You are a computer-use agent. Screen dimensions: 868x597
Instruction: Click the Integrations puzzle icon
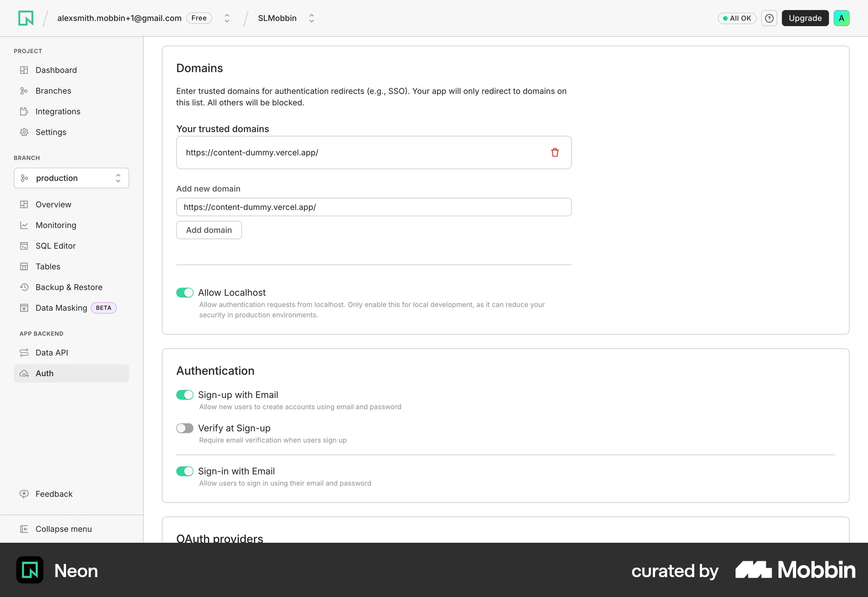click(24, 111)
